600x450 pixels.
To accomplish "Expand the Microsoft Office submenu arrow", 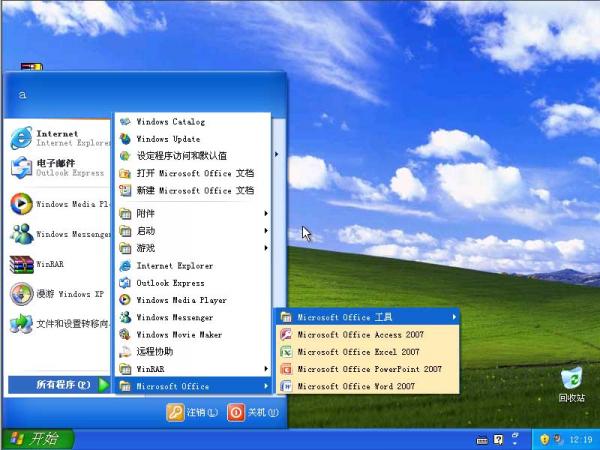I will pos(266,386).
